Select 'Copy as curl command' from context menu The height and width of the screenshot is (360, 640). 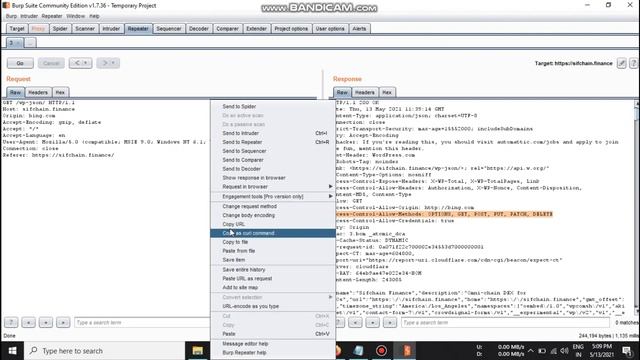tap(273, 233)
